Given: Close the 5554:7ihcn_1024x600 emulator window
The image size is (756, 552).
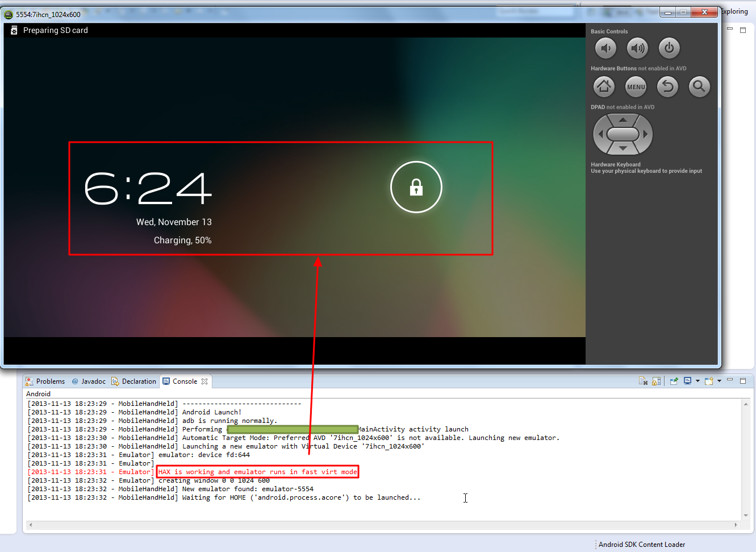Looking at the screenshot, I should click(705, 12).
